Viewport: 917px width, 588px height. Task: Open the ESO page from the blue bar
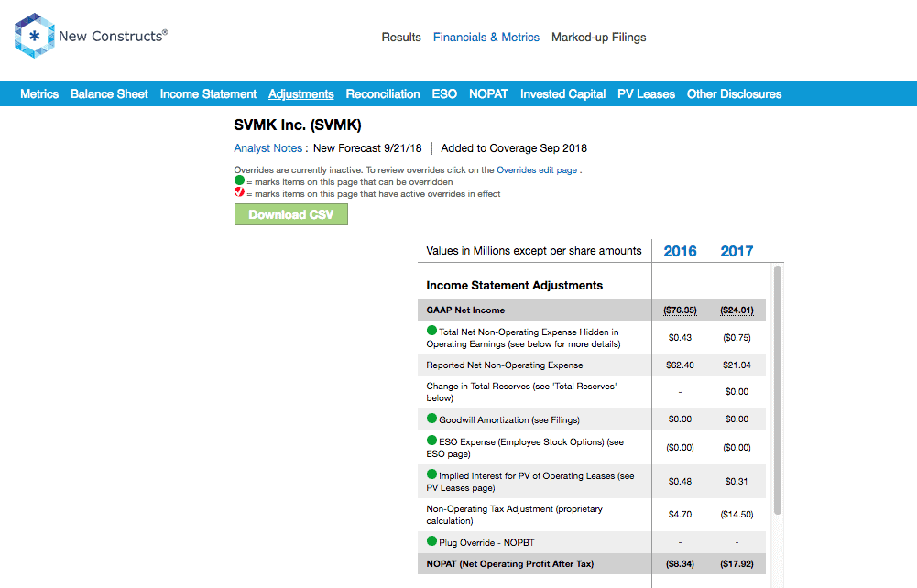coord(444,94)
